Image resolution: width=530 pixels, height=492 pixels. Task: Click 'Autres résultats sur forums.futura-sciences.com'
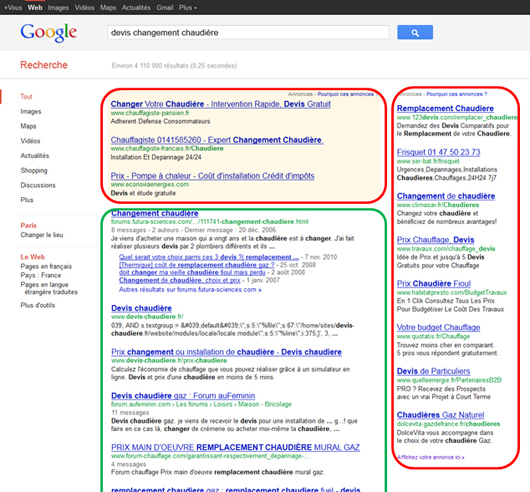point(190,290)
